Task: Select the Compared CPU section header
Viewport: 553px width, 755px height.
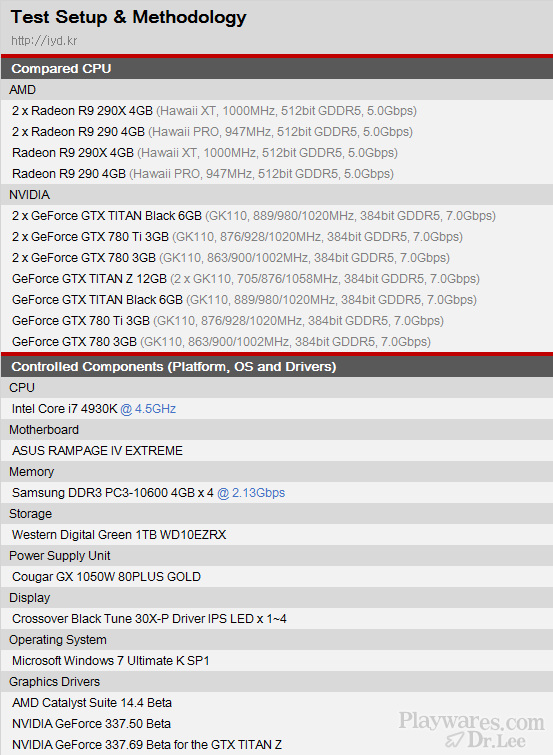Action: pyautogui.click(x=276, y=68)
